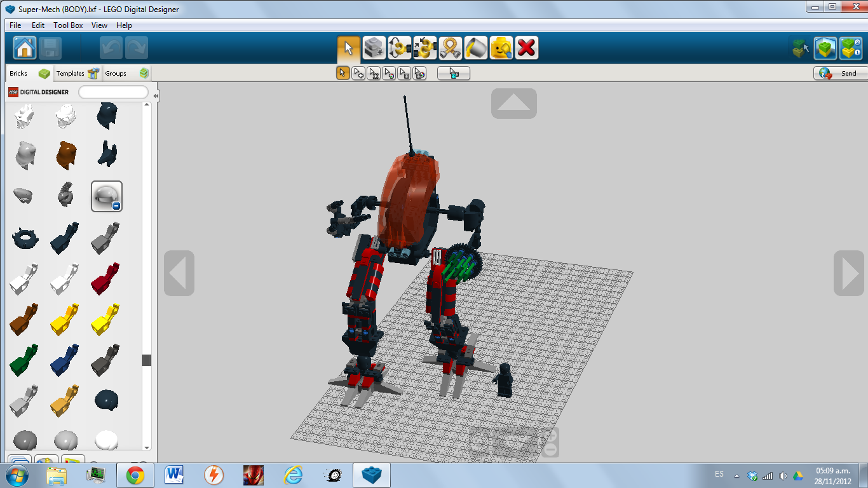Click the Home button in toolbar

tap(24, 47)
